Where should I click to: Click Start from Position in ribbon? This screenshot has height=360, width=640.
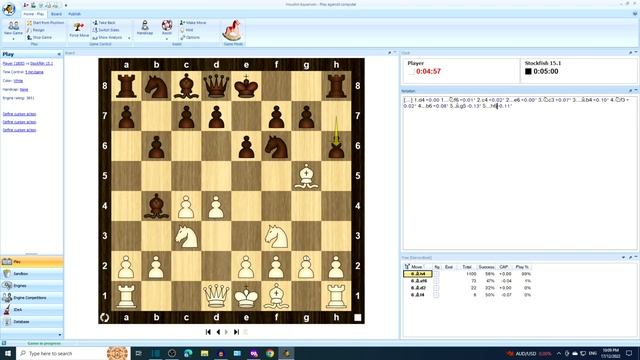pyautogui.click(x=45, y=23)
